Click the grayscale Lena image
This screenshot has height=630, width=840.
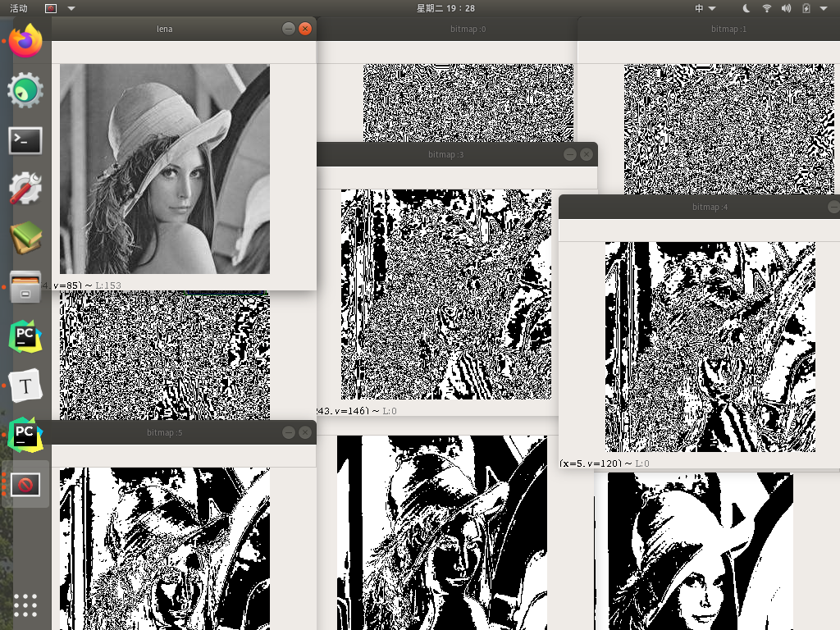164,169
